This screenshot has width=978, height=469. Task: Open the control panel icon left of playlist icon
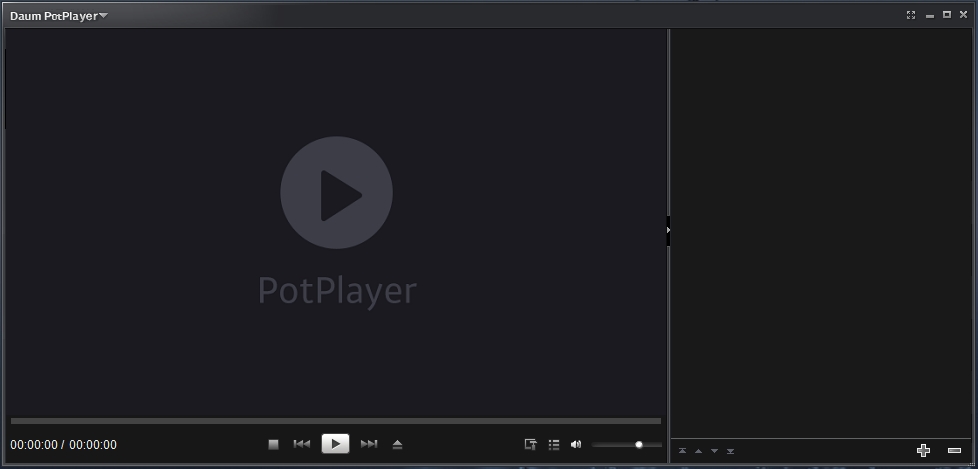531,445
